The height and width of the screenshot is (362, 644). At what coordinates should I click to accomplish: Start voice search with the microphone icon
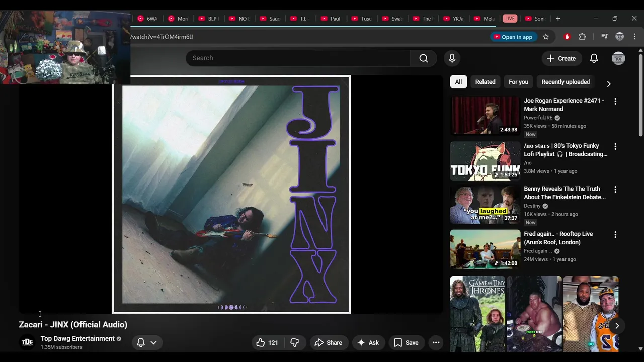click(452, 58)
